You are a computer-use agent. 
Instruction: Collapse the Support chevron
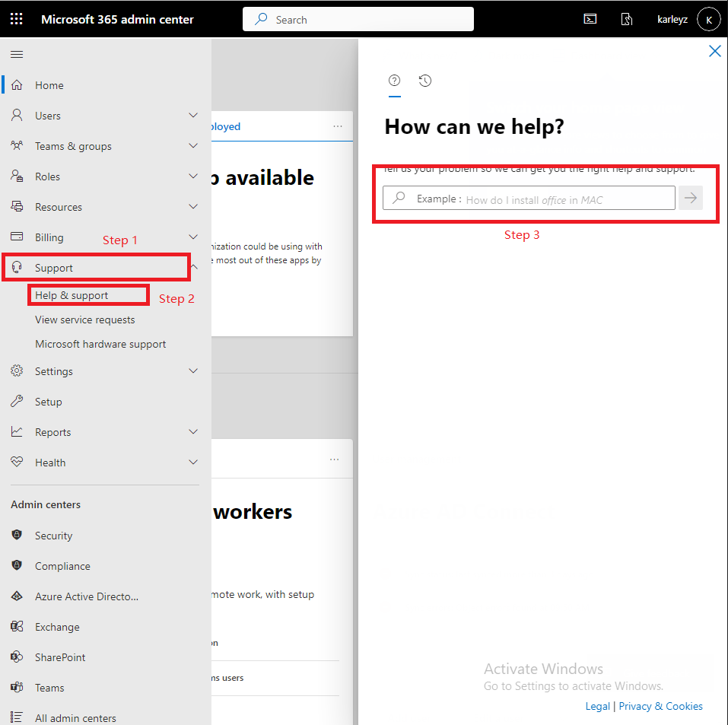pyautogui.click(x=195, y=267)
